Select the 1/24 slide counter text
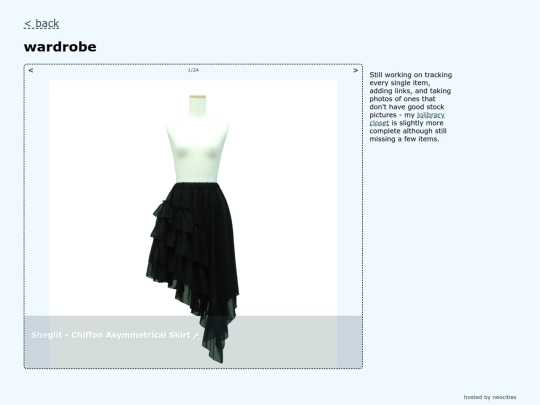The width and height of the screenshot is (540, 405). [193, 70]
